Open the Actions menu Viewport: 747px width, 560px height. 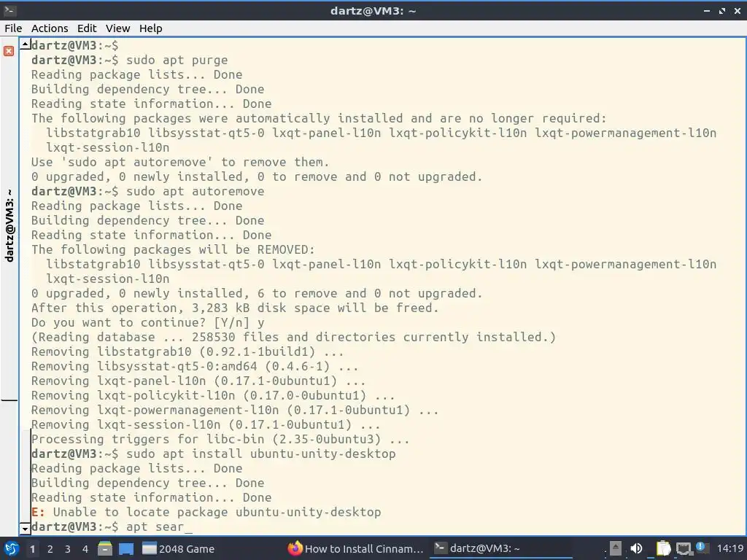pyautogui.click(x=50, y=28)
